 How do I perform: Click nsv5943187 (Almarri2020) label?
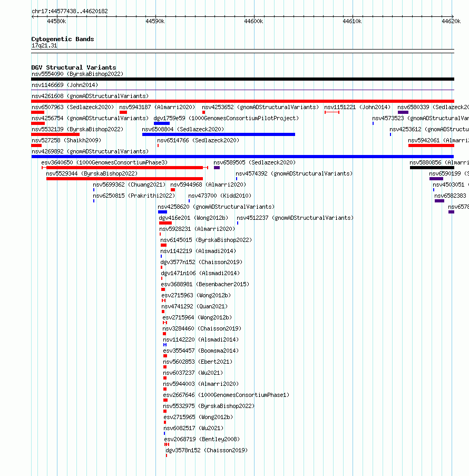click(x=157, y=107)
